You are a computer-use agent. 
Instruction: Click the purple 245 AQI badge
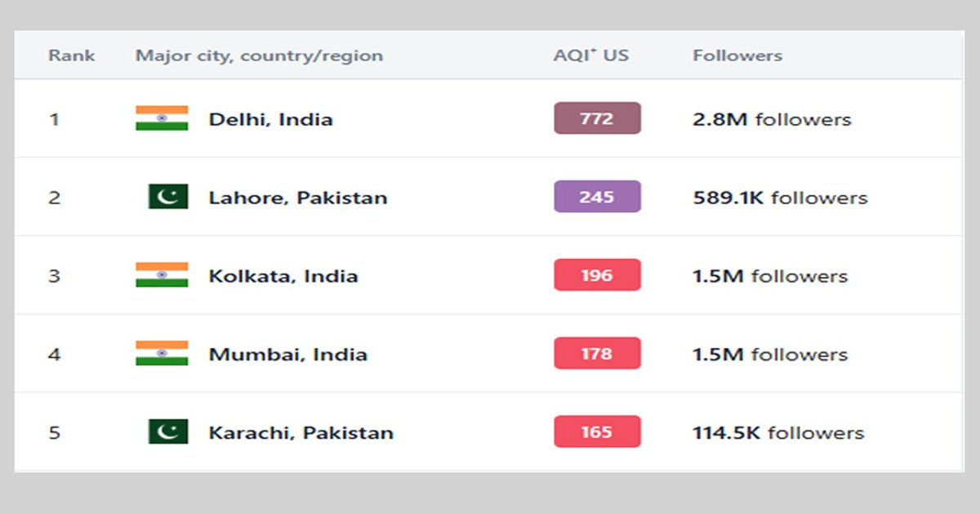597,197
